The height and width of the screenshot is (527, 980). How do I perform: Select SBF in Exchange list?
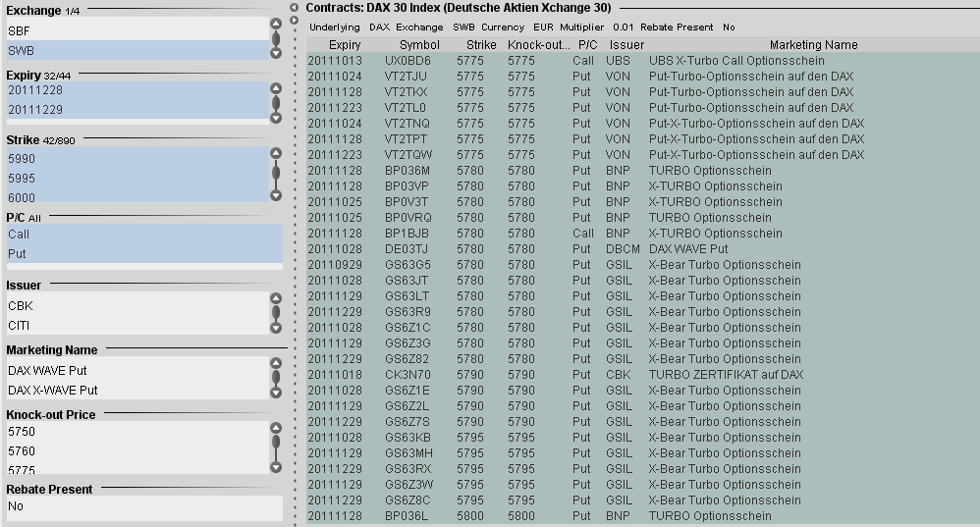(137, 30)
